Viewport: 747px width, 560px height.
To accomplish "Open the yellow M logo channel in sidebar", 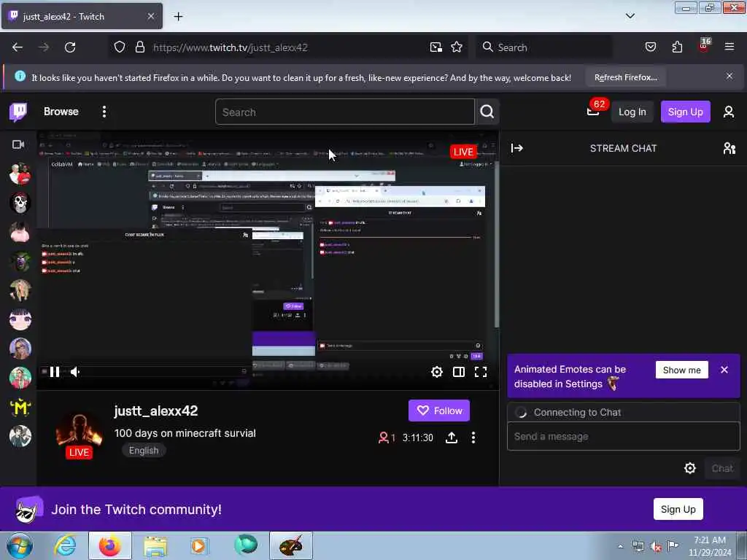I will 20,407.
